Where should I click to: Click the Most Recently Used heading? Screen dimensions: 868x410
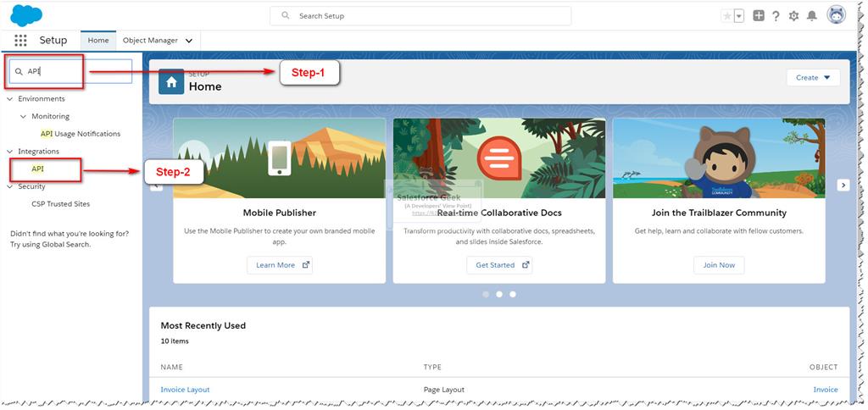point(203,325)
